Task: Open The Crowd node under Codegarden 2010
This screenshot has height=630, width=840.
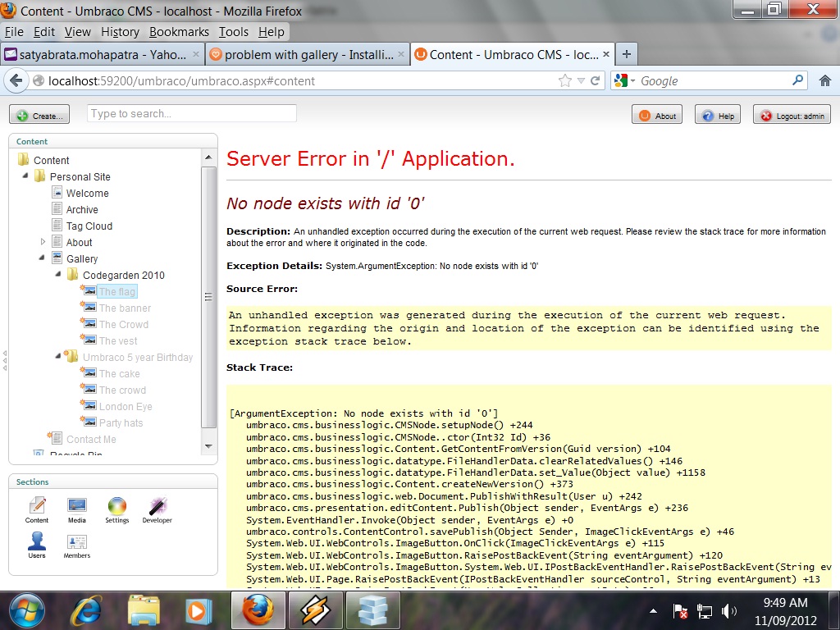Action: [124, 325]
